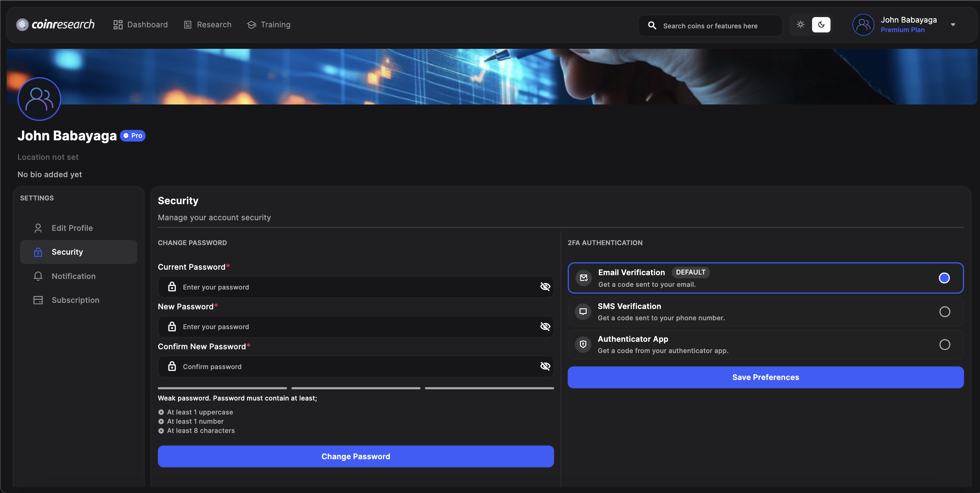Screen dimensions: 980x493
Task: Open the Research nav item
Action: [207, 25]
